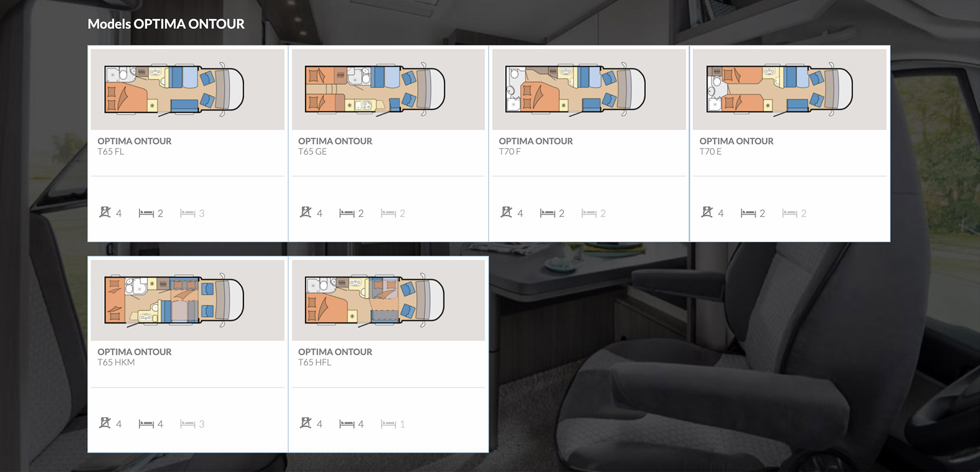Click the dark bed icon on T65 HKM

(x=146, y=424)
